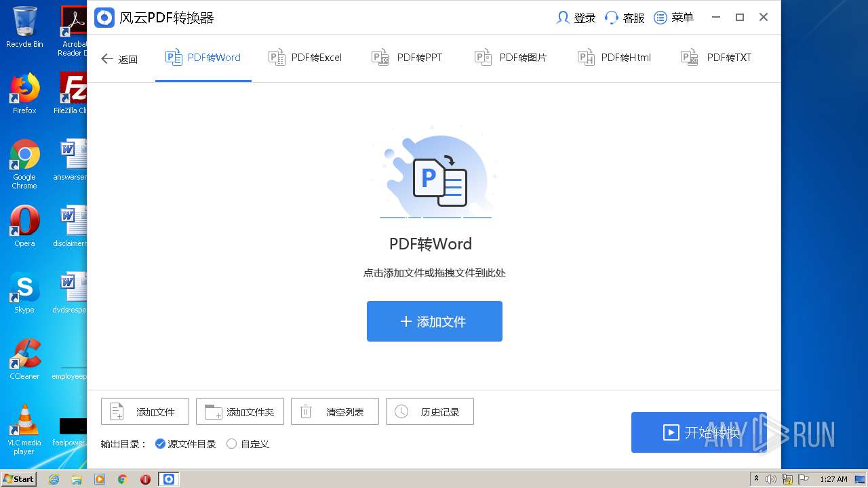Show hidden system tray icons

click(x=756, y=479)
